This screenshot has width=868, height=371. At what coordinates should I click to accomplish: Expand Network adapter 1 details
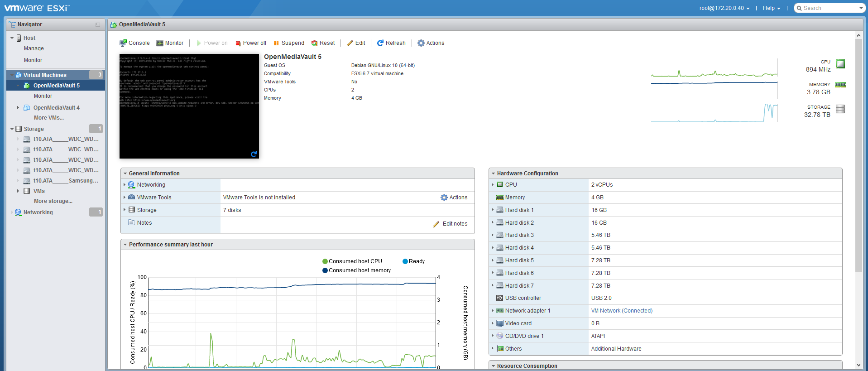tap(493, 311)
